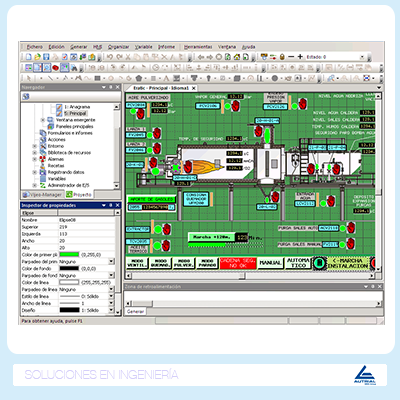Click the CADENA SEG. NO OK button
This screenshot has width=400, height=400.
[x=238, y=263]
